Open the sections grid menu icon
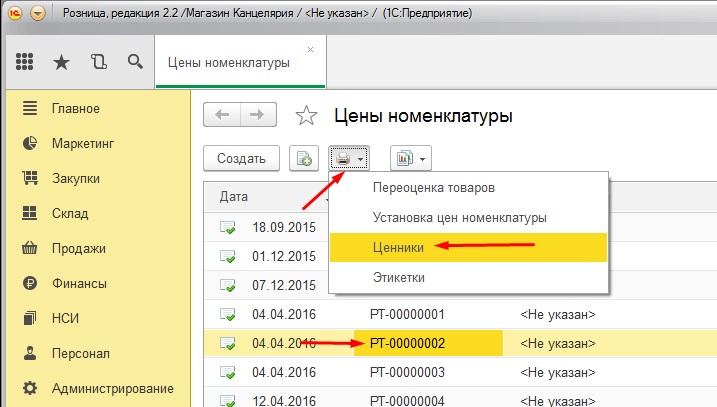The width and height of the screenshot is (717, 407). 25,62
